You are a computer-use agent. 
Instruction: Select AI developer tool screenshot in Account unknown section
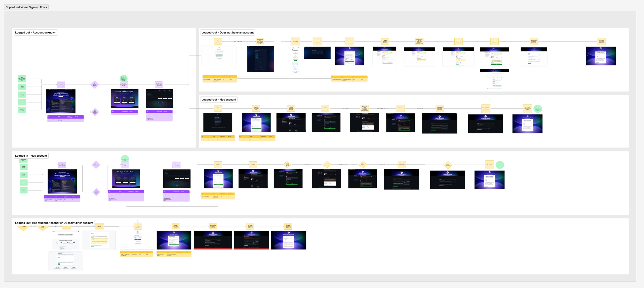point(61,101)
